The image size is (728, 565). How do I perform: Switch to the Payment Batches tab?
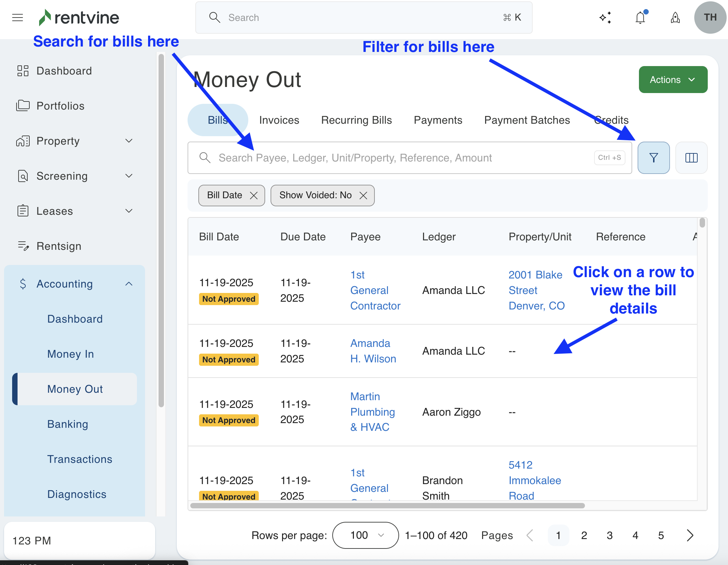click(527, 120)
